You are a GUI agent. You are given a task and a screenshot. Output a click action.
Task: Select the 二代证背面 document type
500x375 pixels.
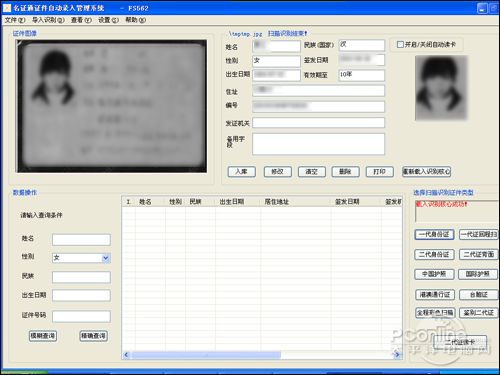[479, 255]
